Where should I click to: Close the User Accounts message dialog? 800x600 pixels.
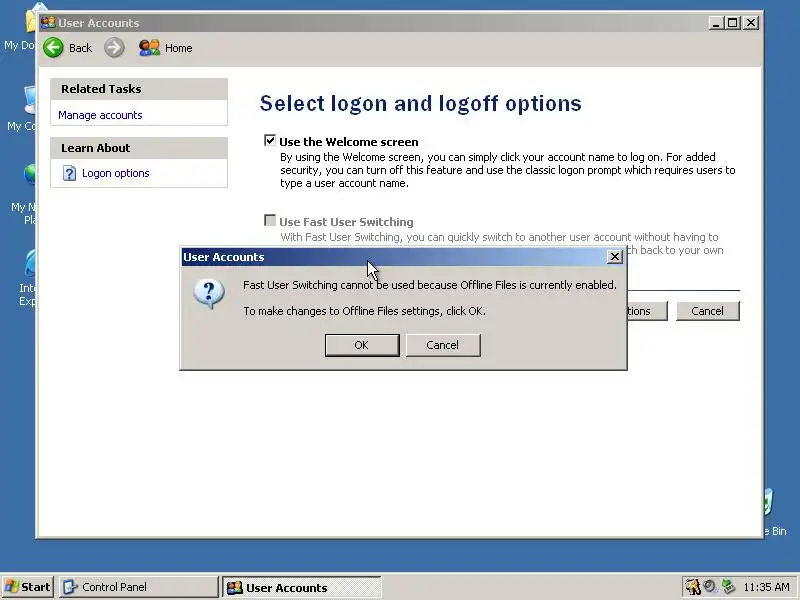point(615,257)
